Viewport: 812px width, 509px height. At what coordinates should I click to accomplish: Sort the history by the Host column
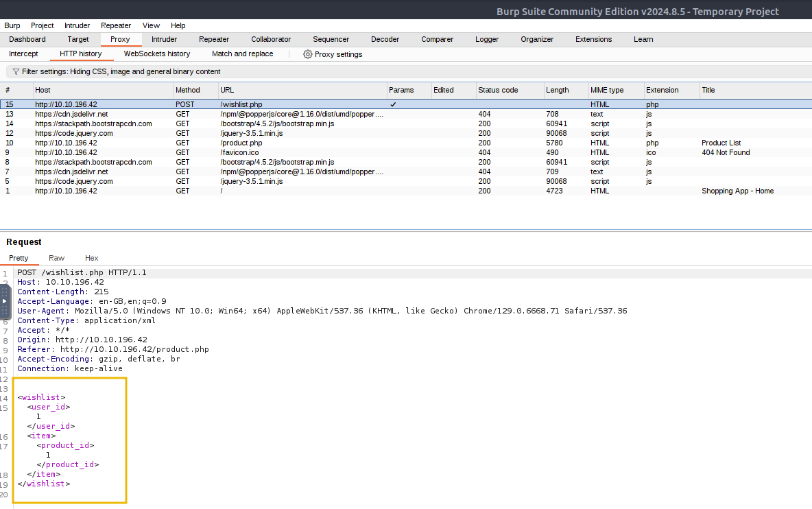[104, 90]
